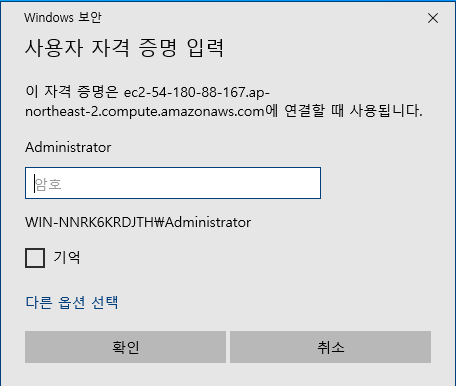Viewport: 456px width, 386px height.
Task: Close the Windows 보안 dialog
Action: 433,18
